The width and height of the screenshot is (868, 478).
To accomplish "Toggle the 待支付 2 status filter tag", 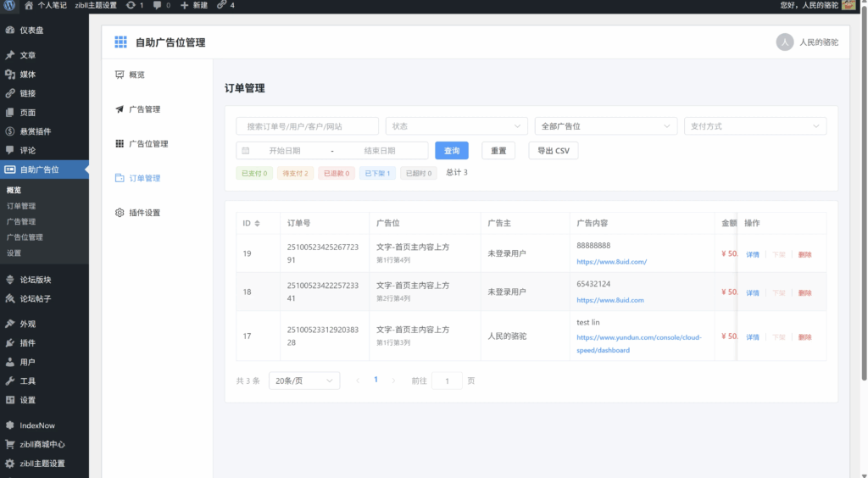I will pyautogui.click(x=295, y=173).
